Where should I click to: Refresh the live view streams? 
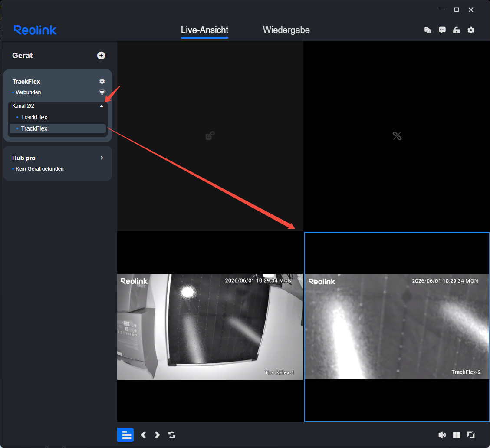pos(172,435)
